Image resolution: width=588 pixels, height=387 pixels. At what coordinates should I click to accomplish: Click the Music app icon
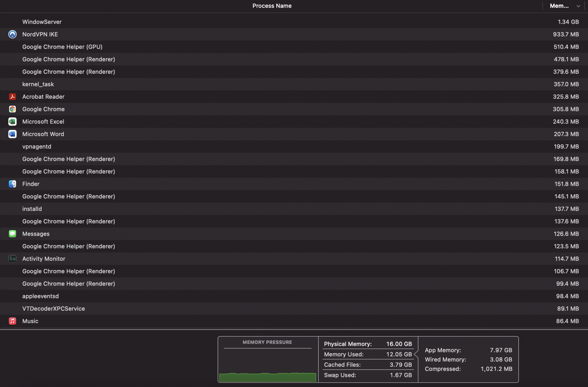pyautogui.click(x=12, y=321)
